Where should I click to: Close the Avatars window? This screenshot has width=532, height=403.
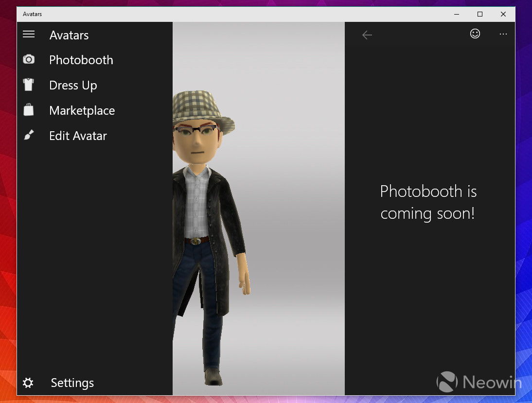(x=503, y=14)
